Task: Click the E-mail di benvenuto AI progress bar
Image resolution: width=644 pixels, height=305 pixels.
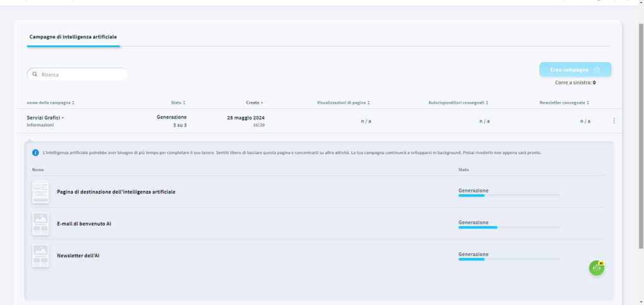Action: click(509, 227)
